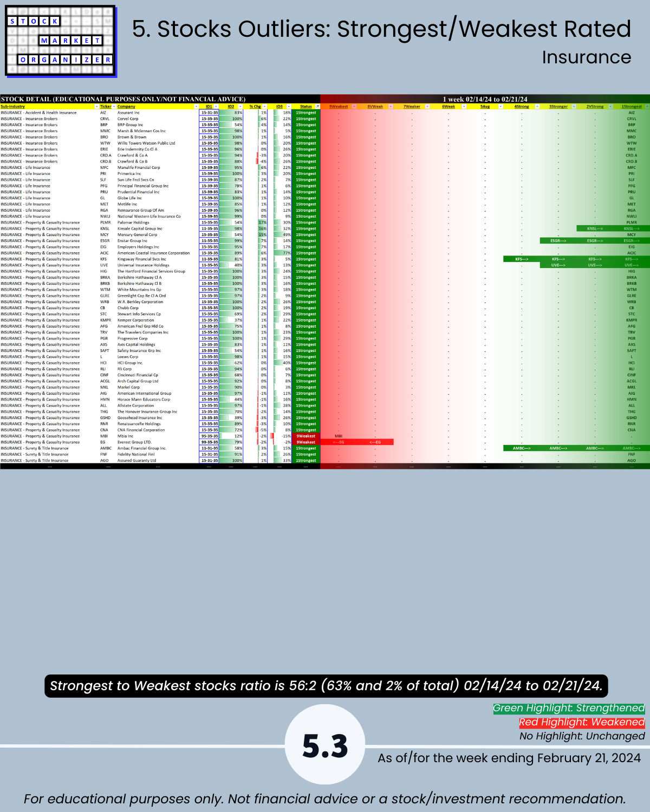Click the STOCK DETAIL title bar text
Screen dimensions: 650x812
point(123,99)
